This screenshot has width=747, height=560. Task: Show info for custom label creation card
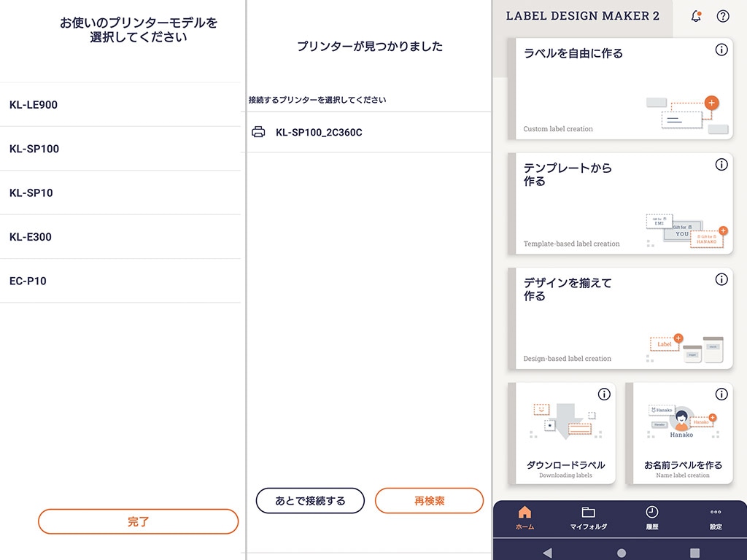721,50
